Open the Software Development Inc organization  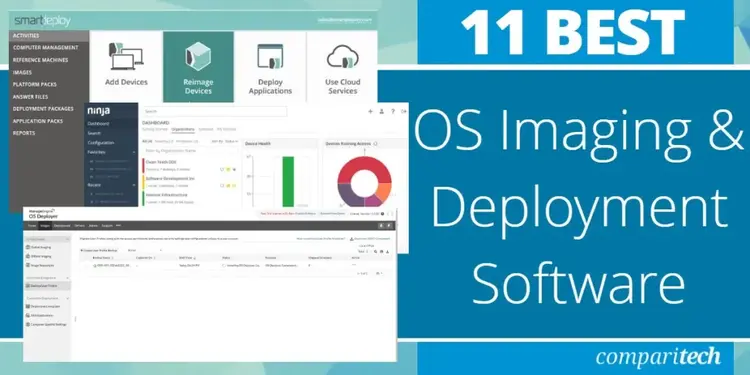coord(170,178)
